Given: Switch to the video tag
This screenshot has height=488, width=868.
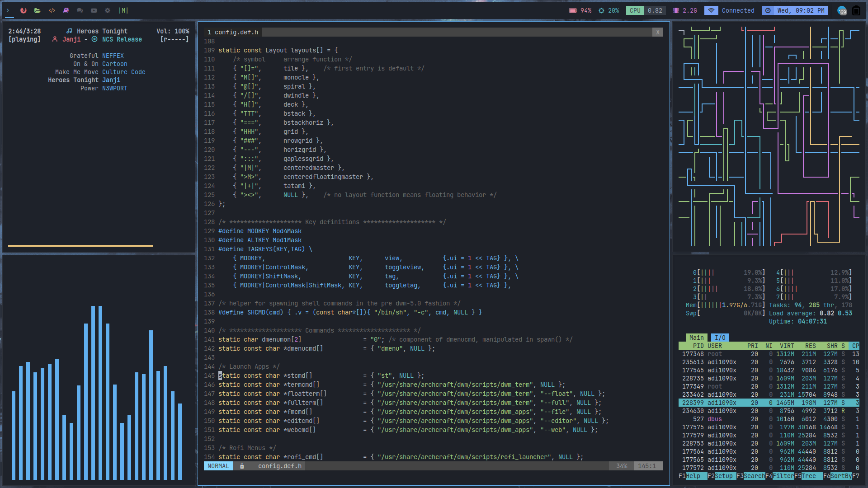Looking at the screenshot, I should (x=94, y=10).
